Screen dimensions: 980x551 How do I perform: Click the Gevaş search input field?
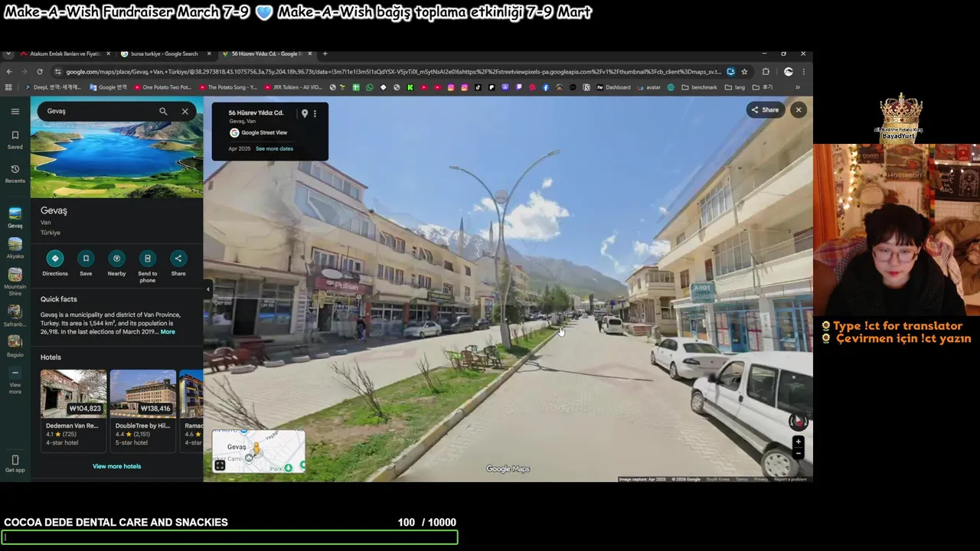(x=98, y=111)
